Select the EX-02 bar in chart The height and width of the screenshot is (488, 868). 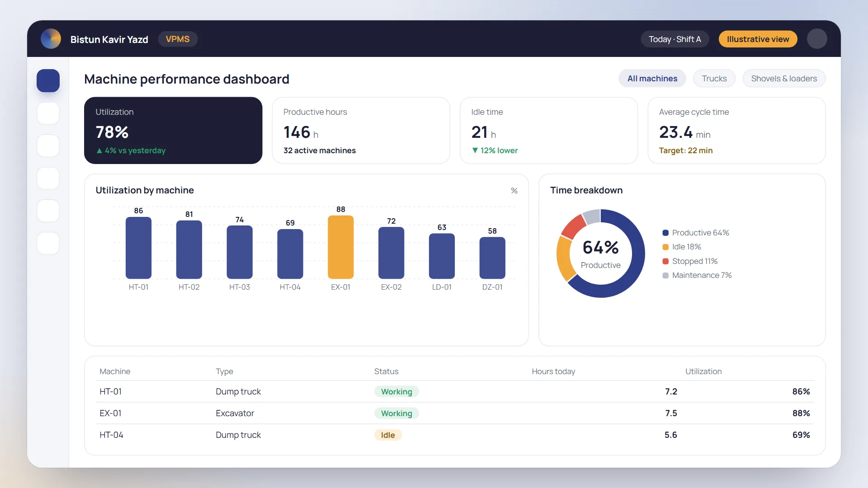tap(391, 253)
